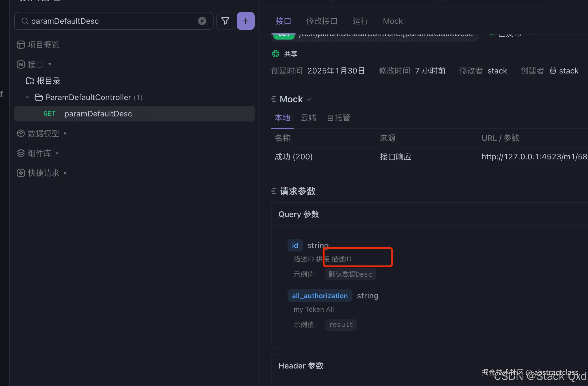588x386 pixels.
Task: Open the 运行 tab
Action: [360, 21]
